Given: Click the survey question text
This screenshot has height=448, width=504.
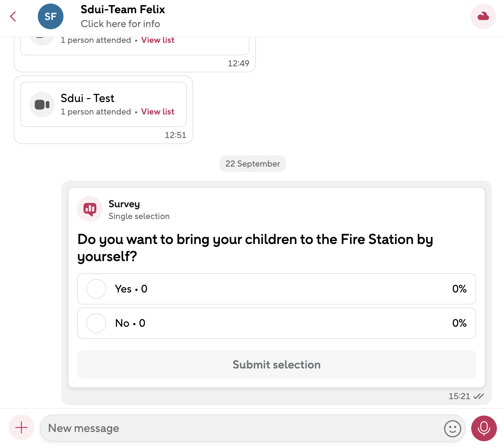Looking at the screenshot, I should pos(255,248).
